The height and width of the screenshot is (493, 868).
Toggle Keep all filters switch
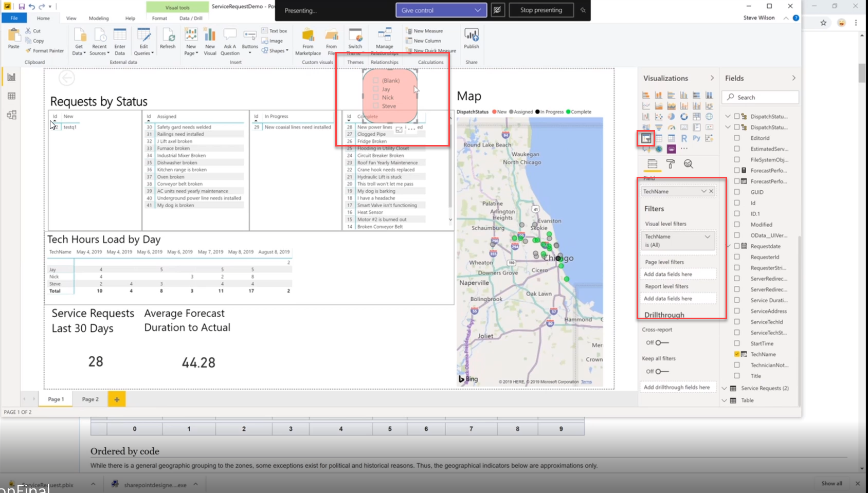pyautogui.click(x=662, y=371)
